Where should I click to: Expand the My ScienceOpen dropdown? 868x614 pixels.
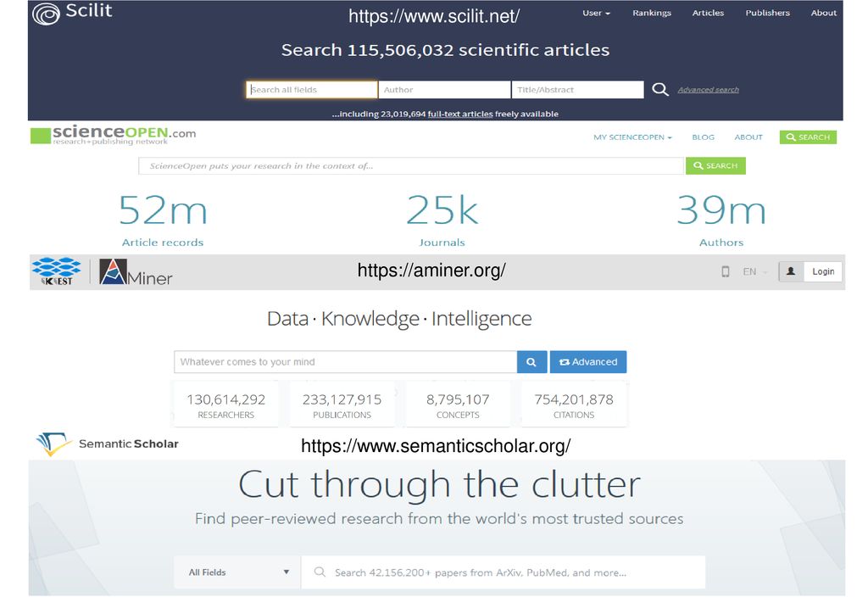[632, 137]
